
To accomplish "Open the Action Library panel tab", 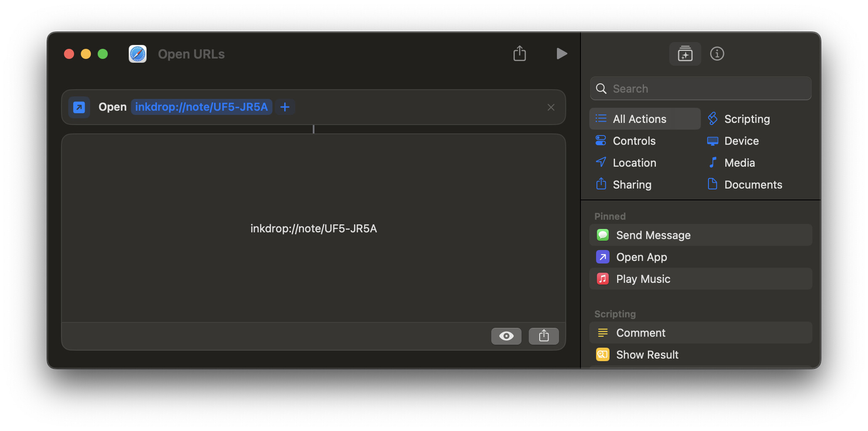I will (x=685, y=54).
